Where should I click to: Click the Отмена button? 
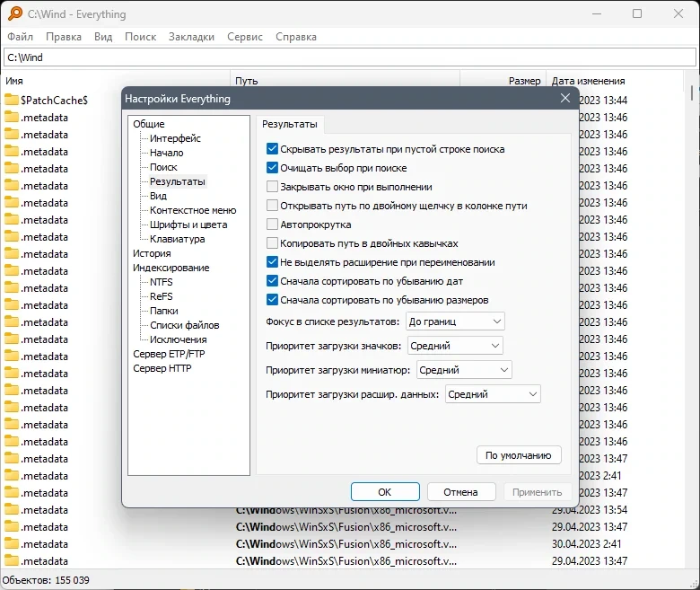460,492
